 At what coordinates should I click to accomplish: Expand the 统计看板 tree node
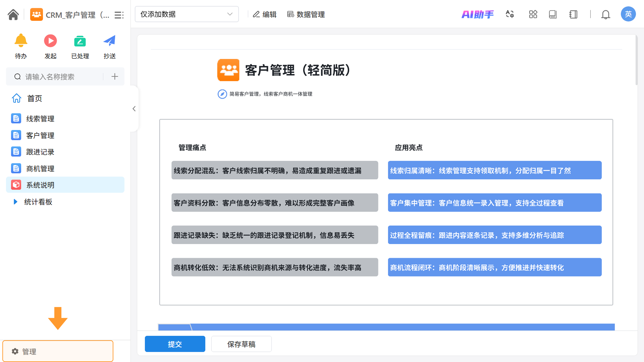coord(15,202)
